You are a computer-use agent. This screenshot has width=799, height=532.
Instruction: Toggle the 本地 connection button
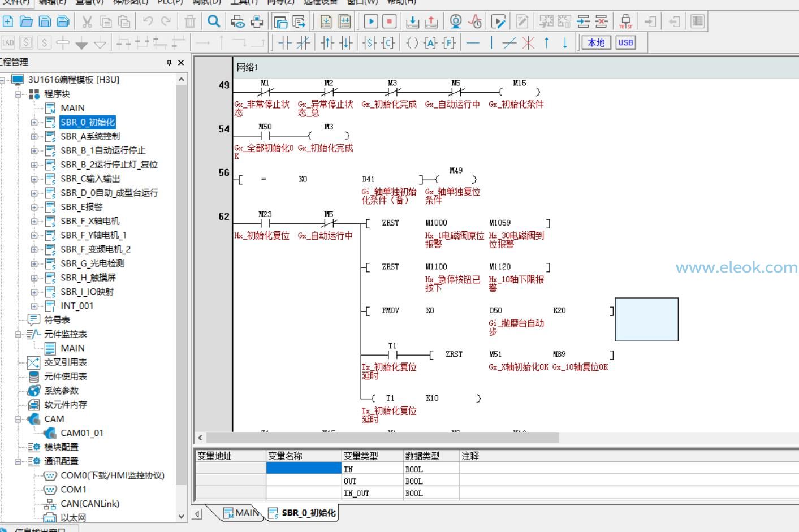(x=597, y=42)
